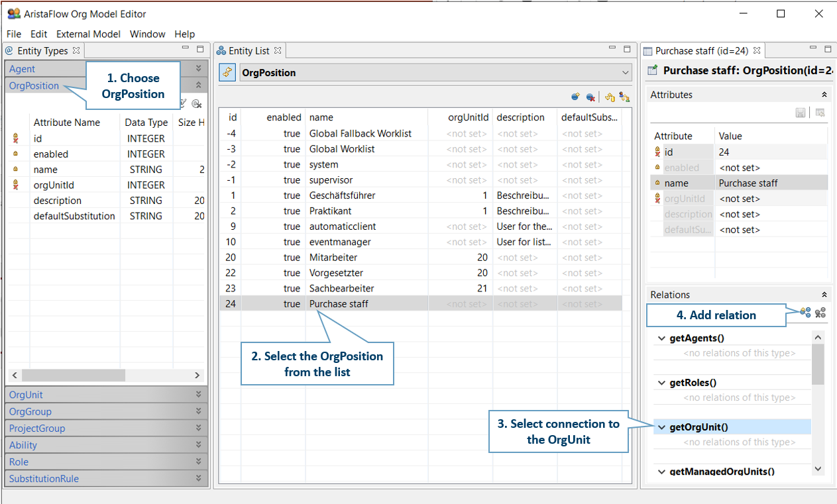Select the Entity List tab

(249, 50)
